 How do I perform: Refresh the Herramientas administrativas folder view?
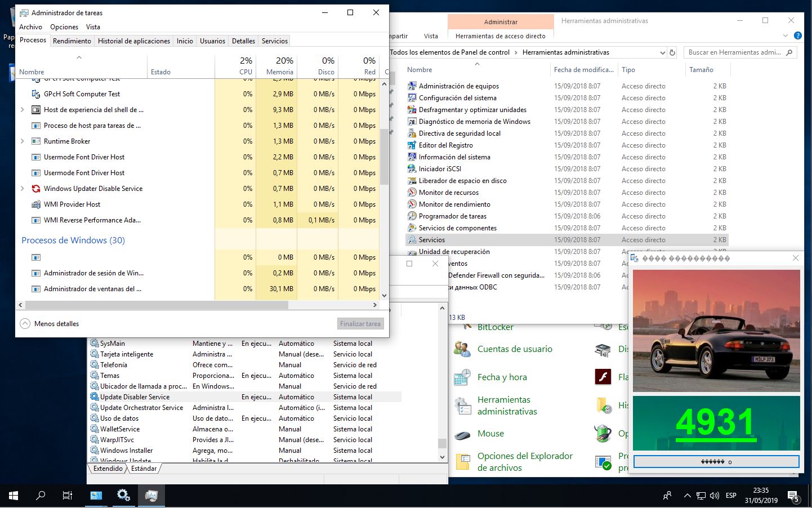click(672, 52)
